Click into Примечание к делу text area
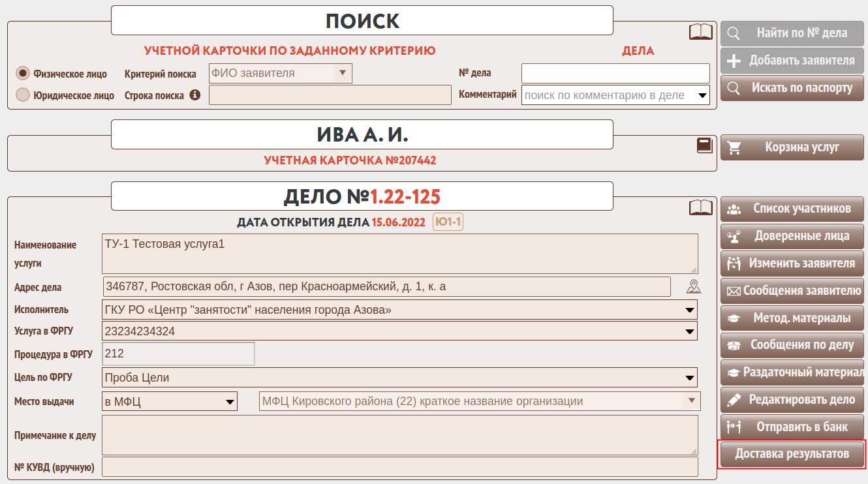This screenshot has width=868, height=484. pyautogui.click(x=399, y=435)
